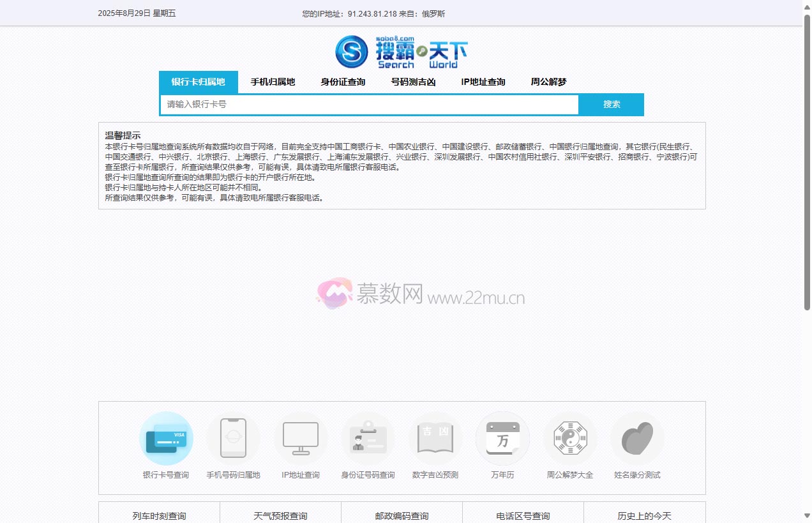This screenshot has height=523, width=812.
Task: Select the 周公解梦 tab
Action: tap(548, 82)
